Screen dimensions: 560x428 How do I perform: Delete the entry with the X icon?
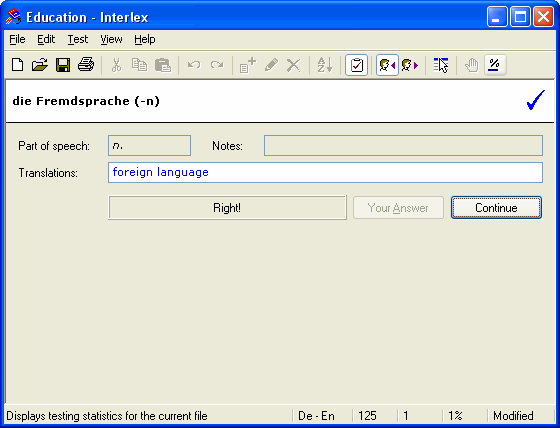[x=294, y=65]
